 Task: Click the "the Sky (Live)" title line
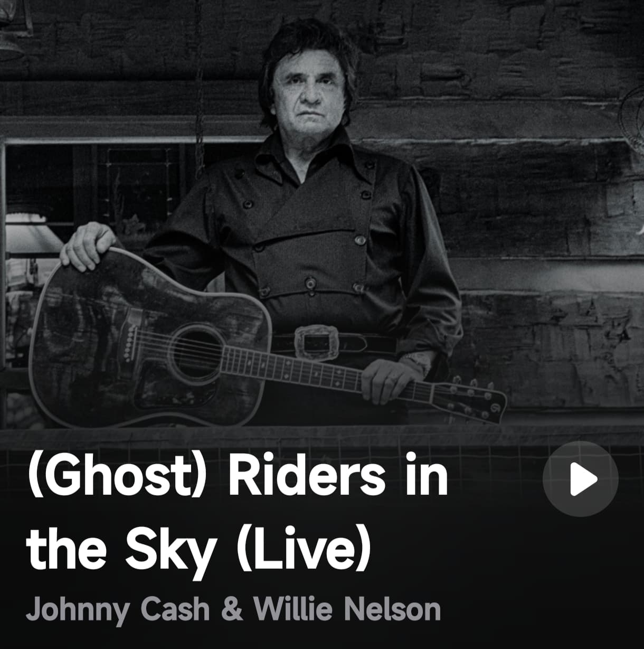[198, 549]
